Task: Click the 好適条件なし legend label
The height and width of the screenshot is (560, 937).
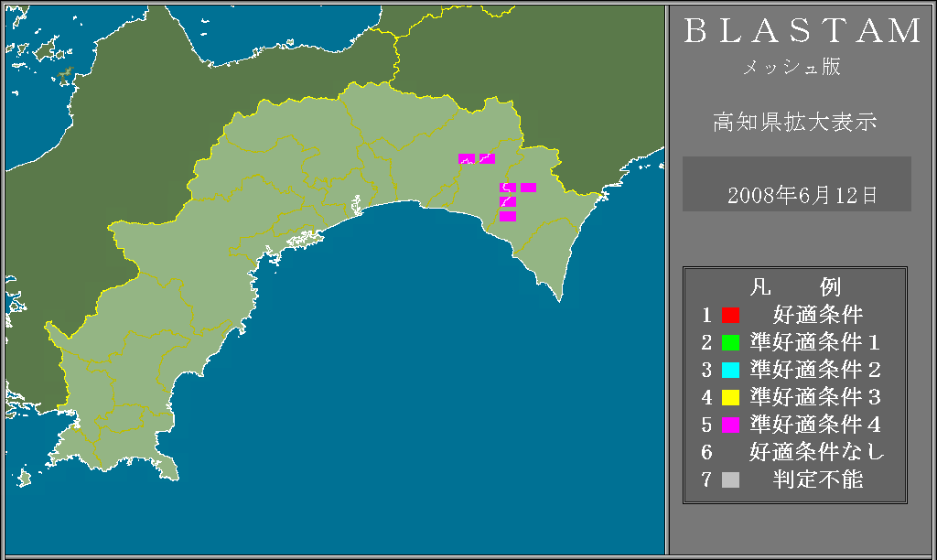Action: coord(817,452)
